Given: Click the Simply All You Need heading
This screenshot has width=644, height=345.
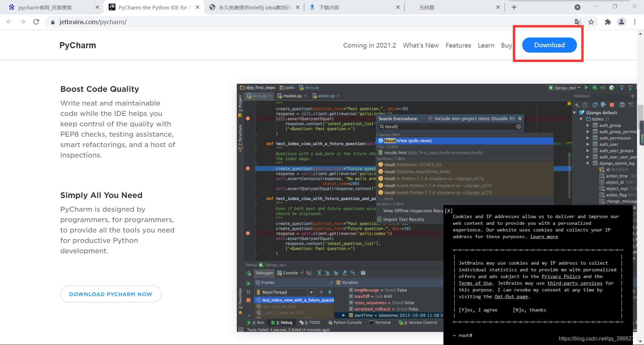Looking at the screenshot, I should pos(101,195).
